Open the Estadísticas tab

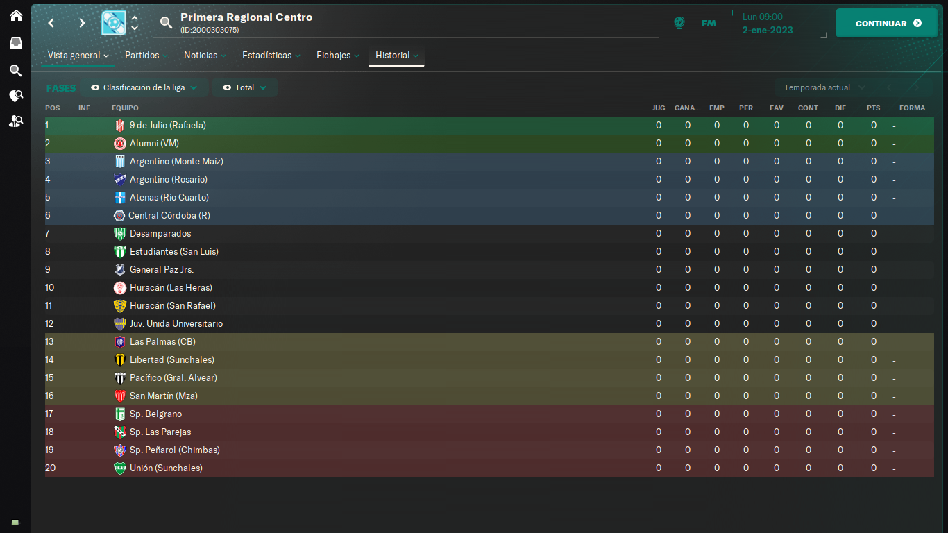click(271, 56)
